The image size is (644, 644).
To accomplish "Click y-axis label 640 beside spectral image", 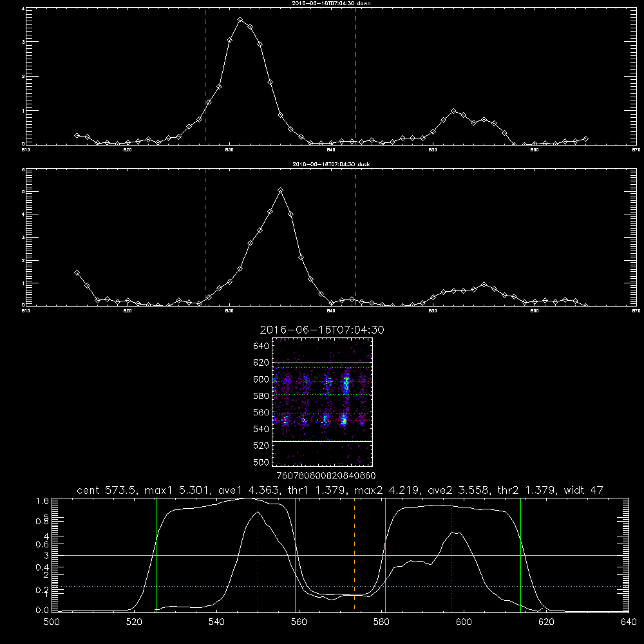I will (x=261, y=346).
